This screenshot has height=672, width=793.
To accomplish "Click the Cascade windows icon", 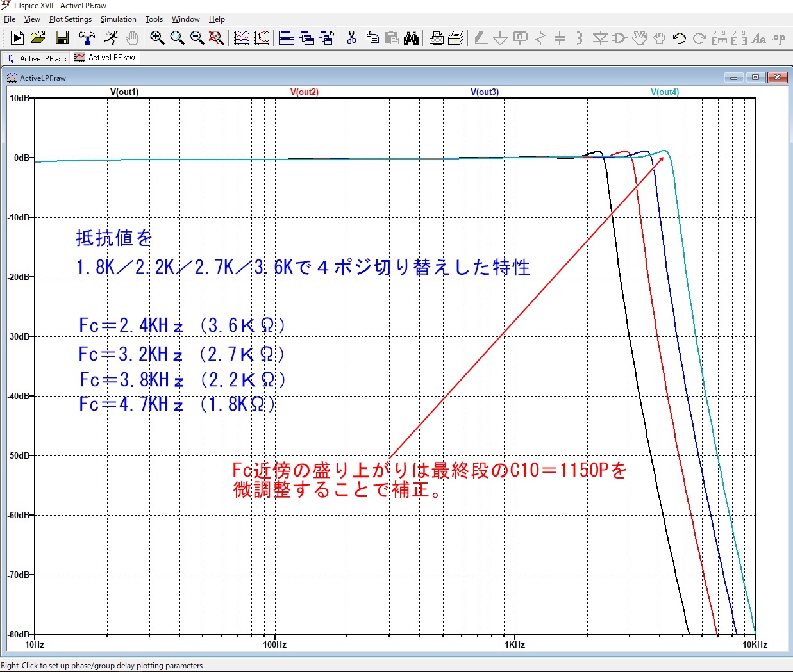I will tap(306, 38).
